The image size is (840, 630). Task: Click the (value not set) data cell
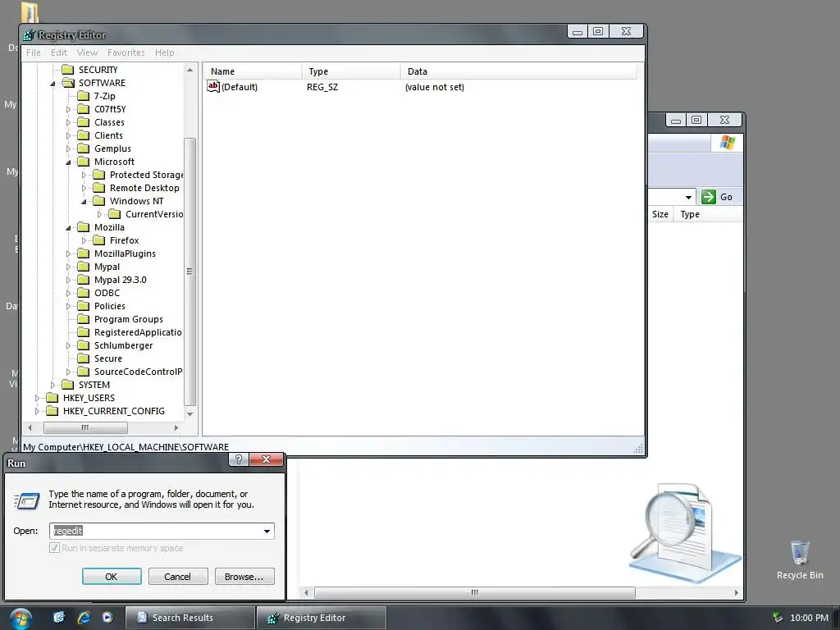click(x=435, y=87)
